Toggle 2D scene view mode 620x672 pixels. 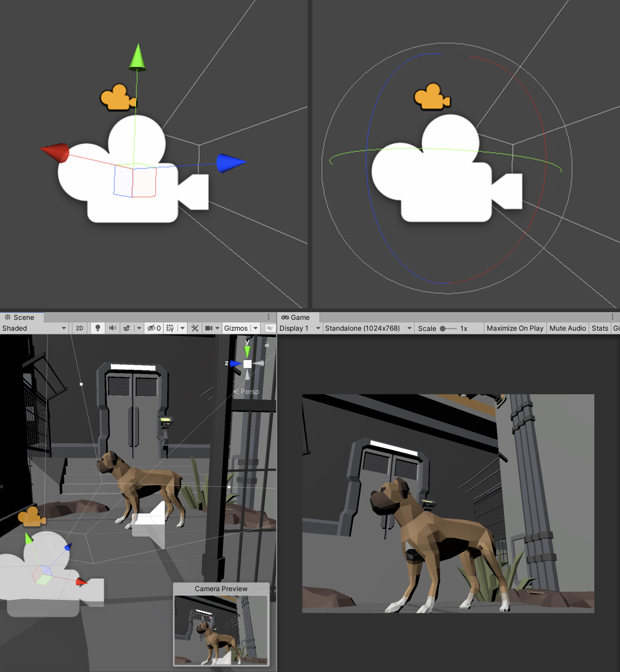tap(79, 328)
